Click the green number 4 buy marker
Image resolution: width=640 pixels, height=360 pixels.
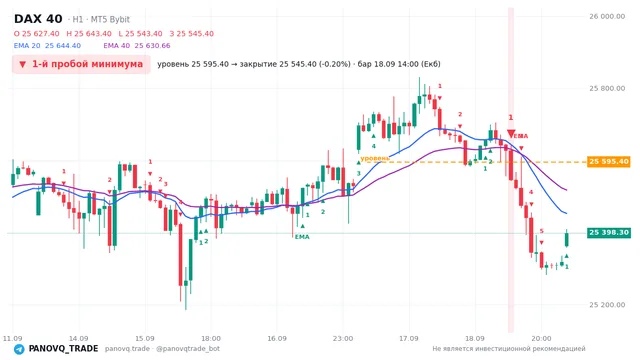tap(373, 146)
